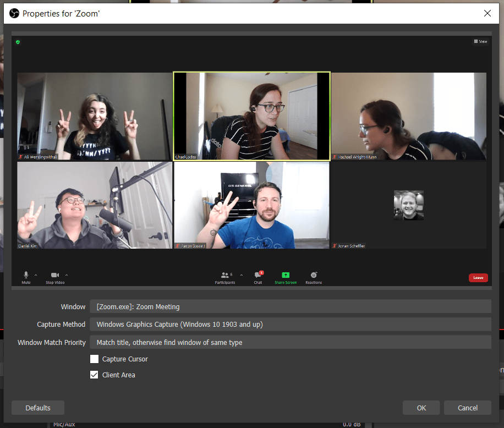Click Jonan Scheffler's profile picture tile
Screen dimensions: 504x428
click(408, 205)
